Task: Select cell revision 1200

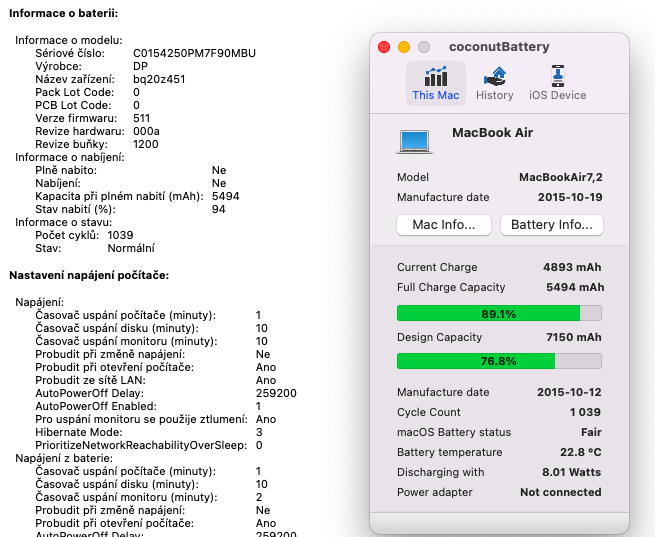Action: click(145, 144)
